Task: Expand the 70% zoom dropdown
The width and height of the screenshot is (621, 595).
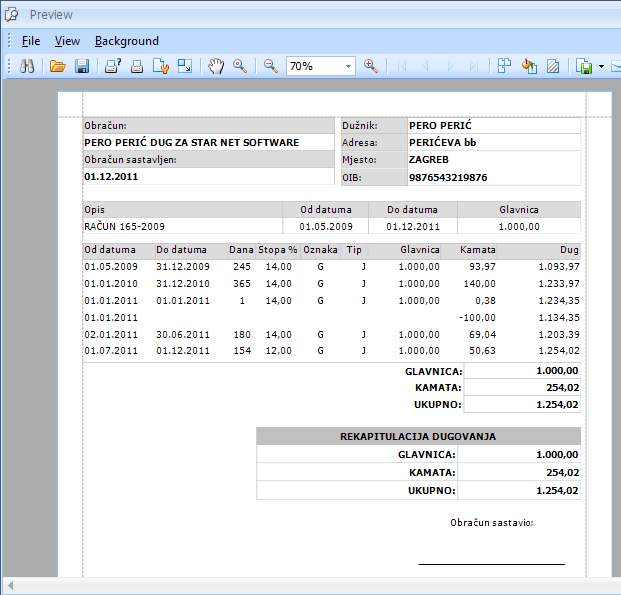Action: click(x=349, y=66)
